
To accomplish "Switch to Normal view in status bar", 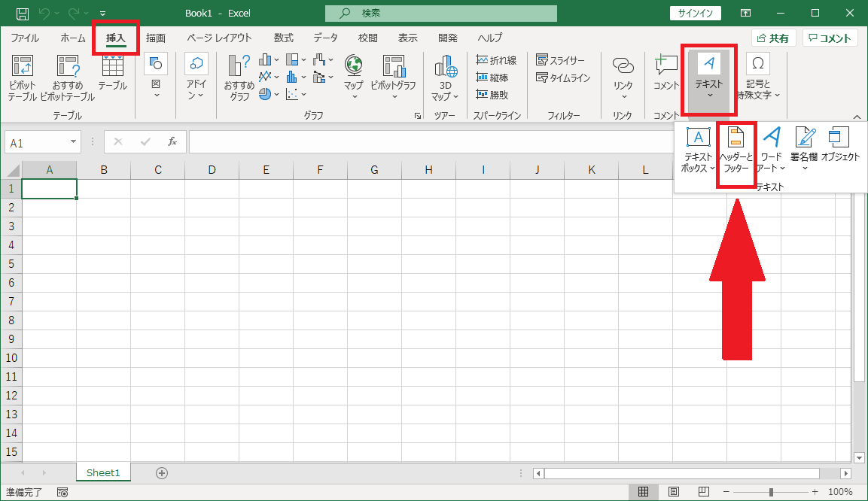I will [644, 492].
